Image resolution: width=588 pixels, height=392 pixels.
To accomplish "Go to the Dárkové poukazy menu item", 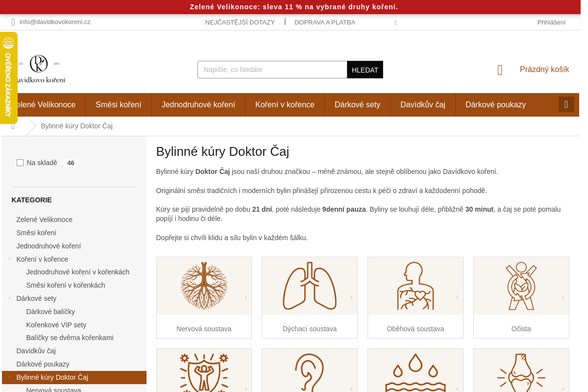I will tap(495, 105).
